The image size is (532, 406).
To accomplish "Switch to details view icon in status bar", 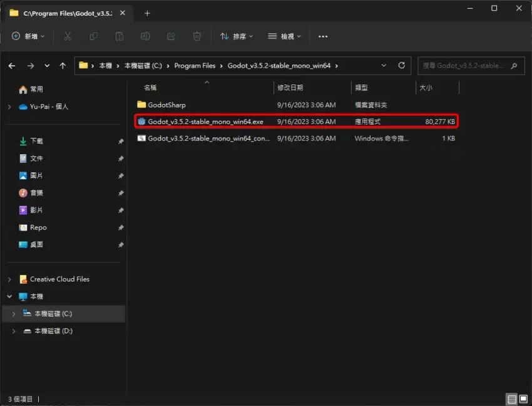I will (x=511, y=399).
